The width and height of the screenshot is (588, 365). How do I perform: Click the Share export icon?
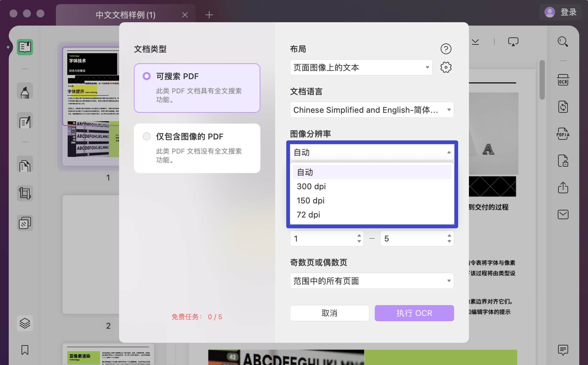pyautogui.click(x=563, y=187)
